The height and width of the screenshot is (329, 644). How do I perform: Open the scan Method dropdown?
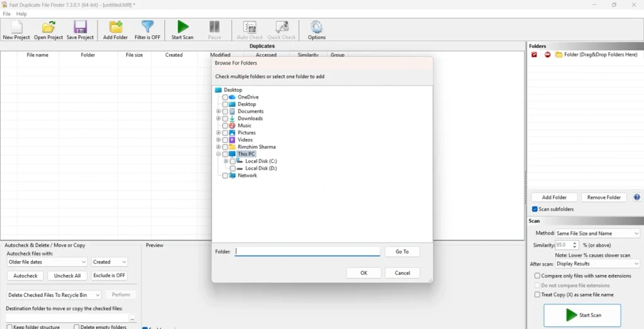[x=597, y=233]
